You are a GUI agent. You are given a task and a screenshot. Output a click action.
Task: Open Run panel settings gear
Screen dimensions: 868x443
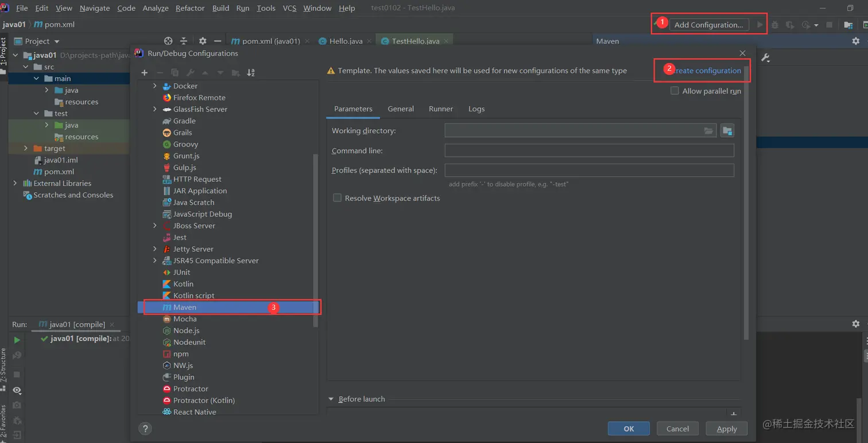pyautogui.click(x=856, y=324)
